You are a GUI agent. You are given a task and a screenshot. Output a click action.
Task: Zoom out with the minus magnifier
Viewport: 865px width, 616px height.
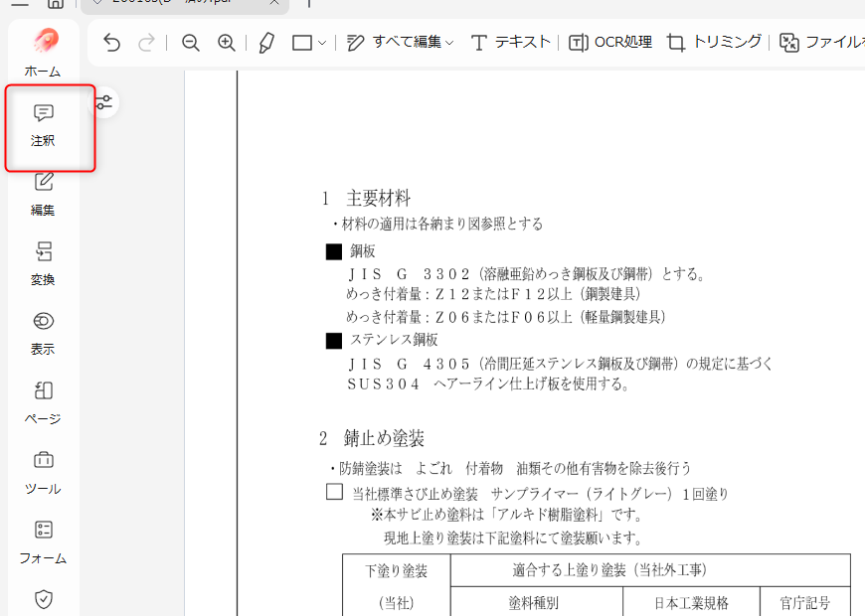click(190, 43)
